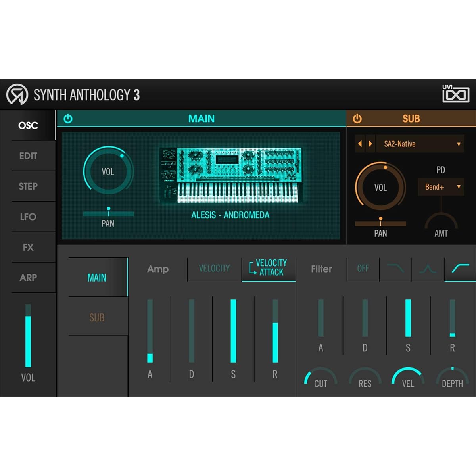Viewport: 476px width, 476px height.
Task: Open the LFO page tab
Action: point(28,217)
